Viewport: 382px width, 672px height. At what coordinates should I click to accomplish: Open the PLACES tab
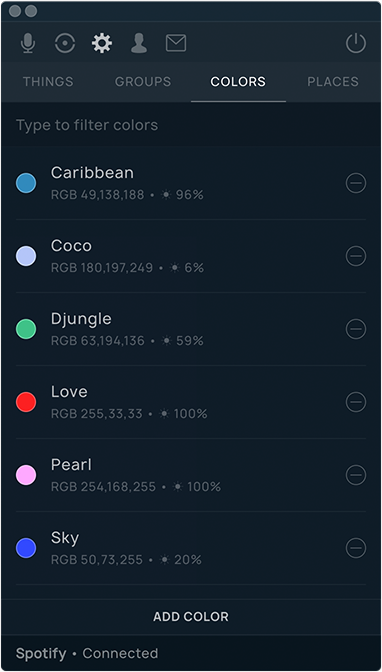(x=333, y=81)
